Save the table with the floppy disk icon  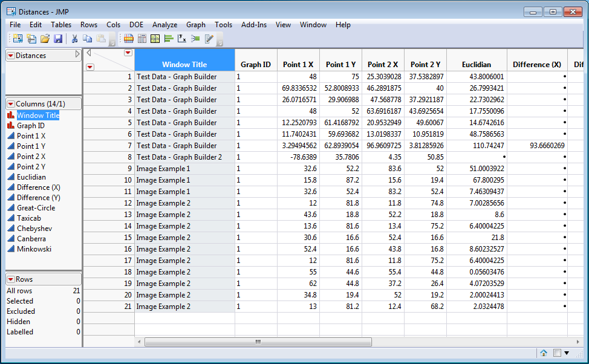[58, 39]
